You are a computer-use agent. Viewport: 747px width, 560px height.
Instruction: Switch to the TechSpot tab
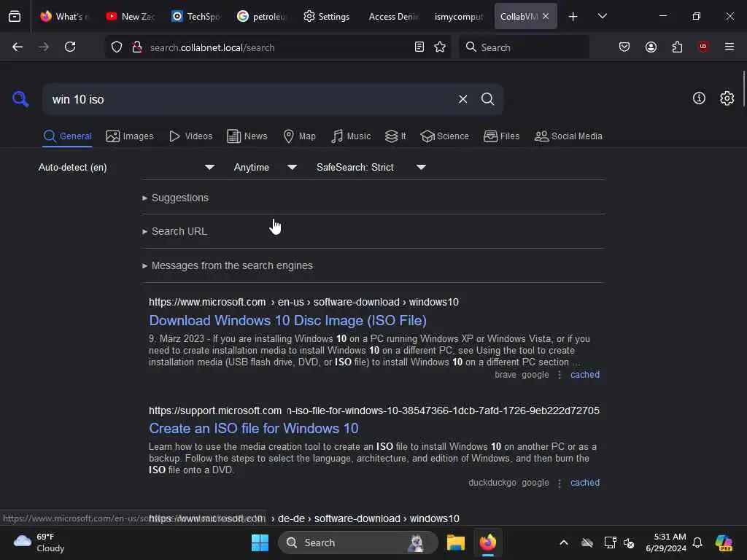[x=197, y=16]
